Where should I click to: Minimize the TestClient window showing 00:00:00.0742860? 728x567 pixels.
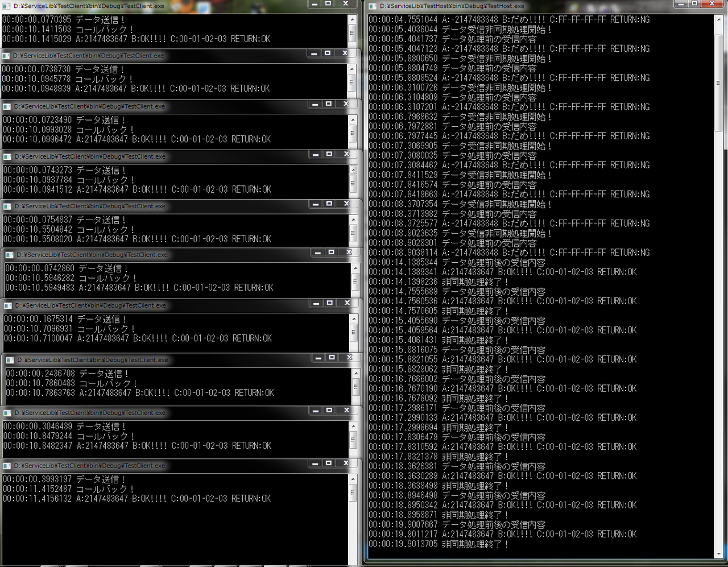tap(317, 253)
